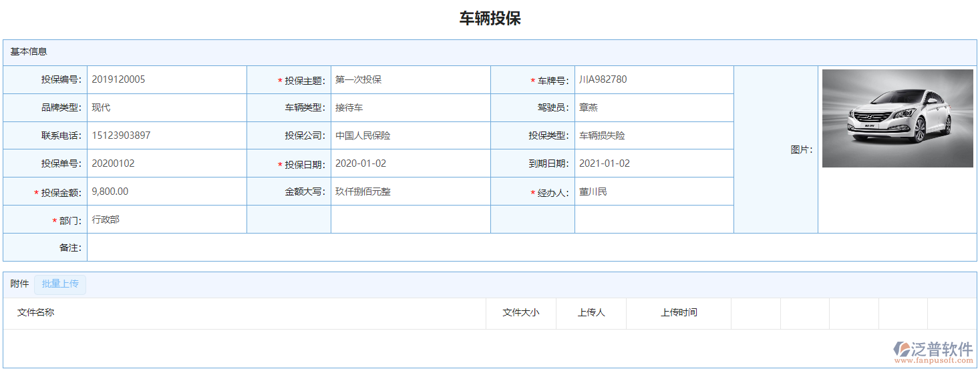Click the 文件名称 column header

pyautogui.click(x=36, y=312)
